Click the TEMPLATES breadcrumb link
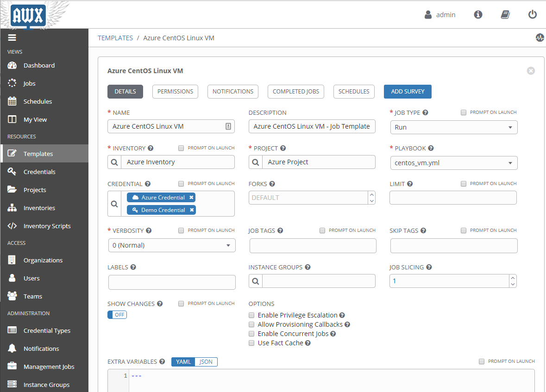The height and width of the screenshot is (392, 546). click(115, 38)
